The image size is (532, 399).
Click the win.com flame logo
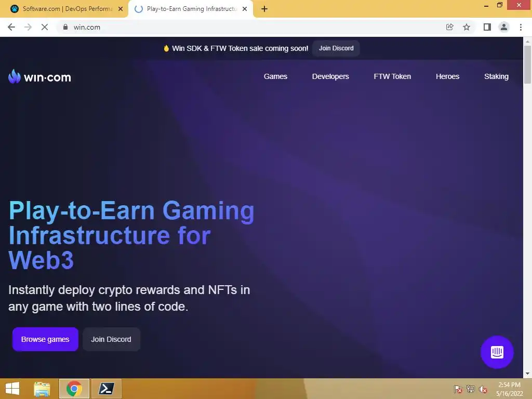click(39, 77)
